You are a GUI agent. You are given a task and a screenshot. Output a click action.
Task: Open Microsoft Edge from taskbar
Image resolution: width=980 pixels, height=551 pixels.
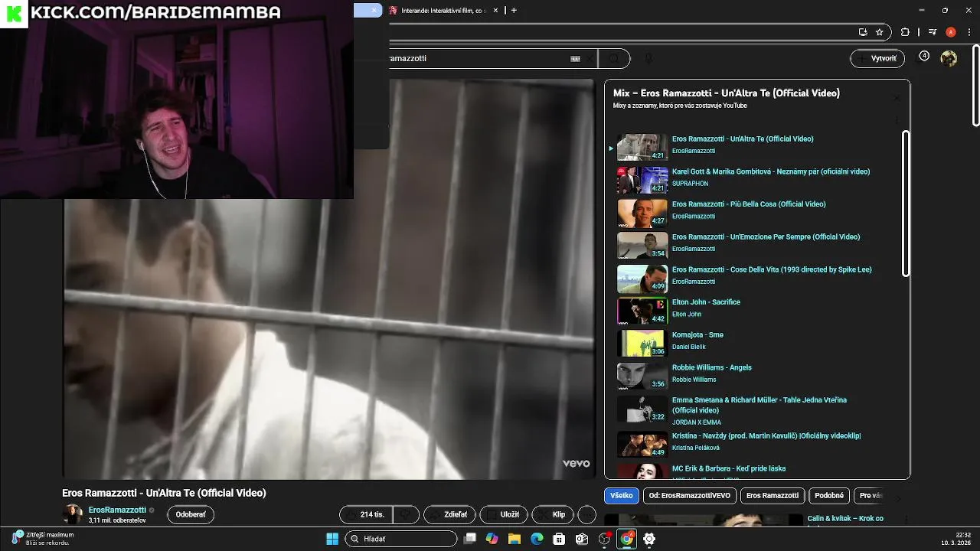click(537, 539)
